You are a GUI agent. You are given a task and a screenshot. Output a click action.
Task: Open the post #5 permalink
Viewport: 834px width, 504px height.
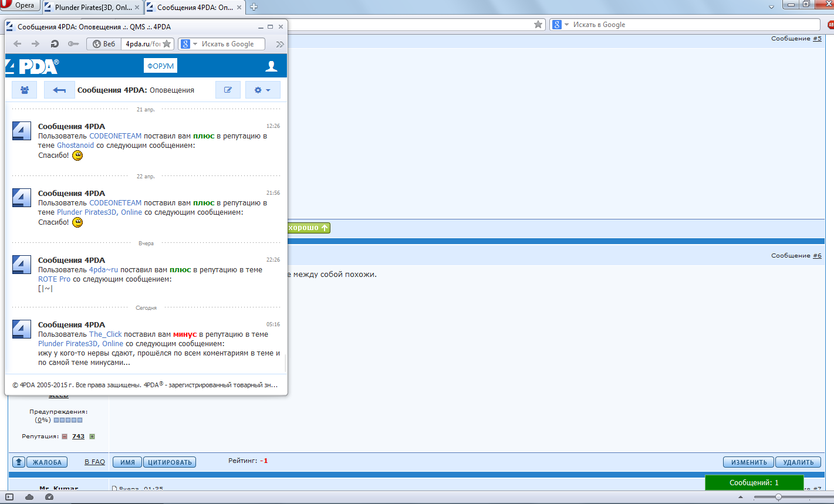click(x=817, y=38)
